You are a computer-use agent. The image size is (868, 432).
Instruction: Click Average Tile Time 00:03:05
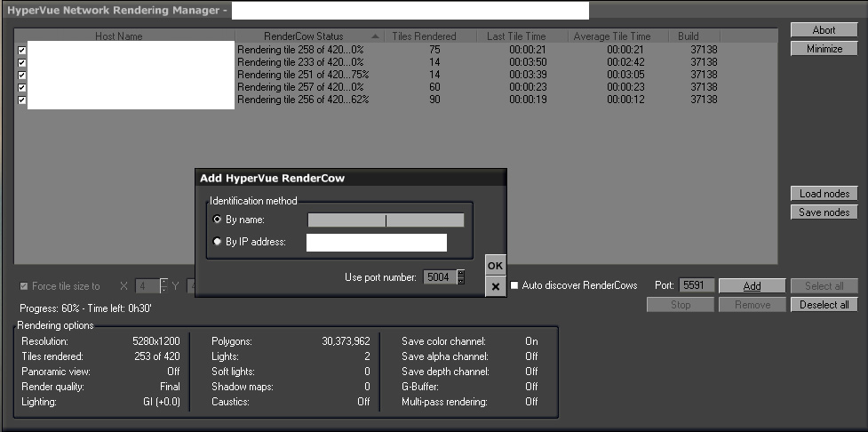pos(625,75)
